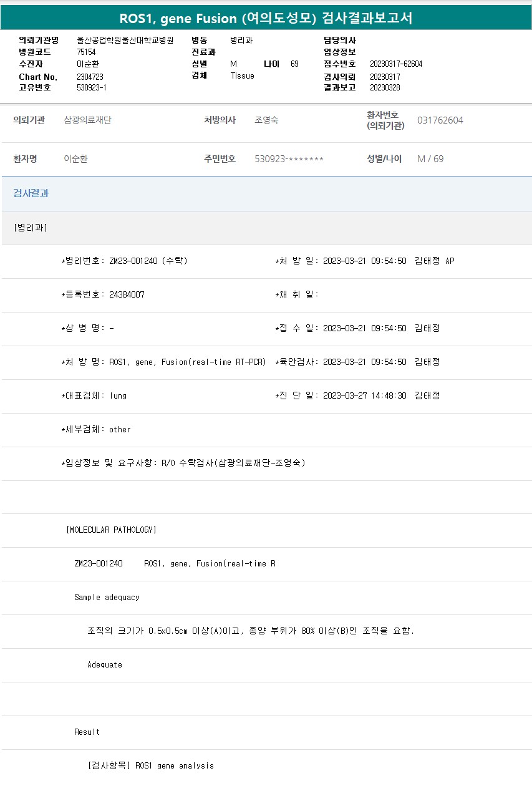The width and height of the screenshot is (532, 786).
Task: Click the Sample adequacy label
Action: point(107,598)
